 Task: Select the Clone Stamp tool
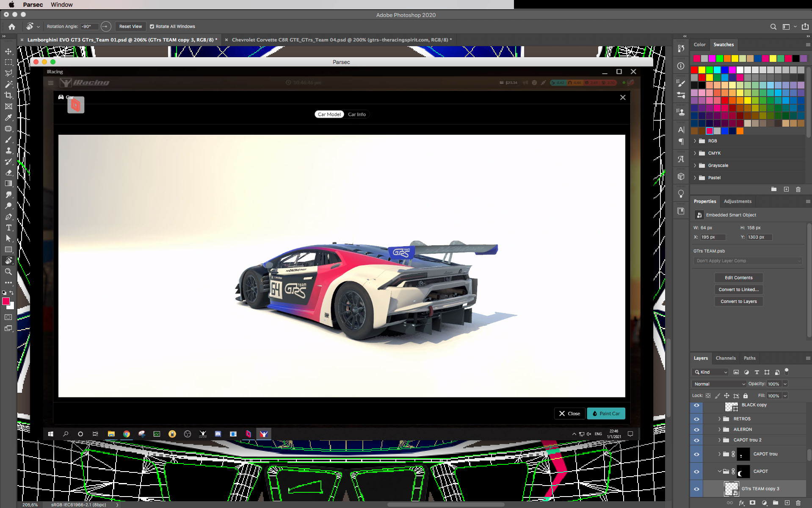[x=8, y=150]
